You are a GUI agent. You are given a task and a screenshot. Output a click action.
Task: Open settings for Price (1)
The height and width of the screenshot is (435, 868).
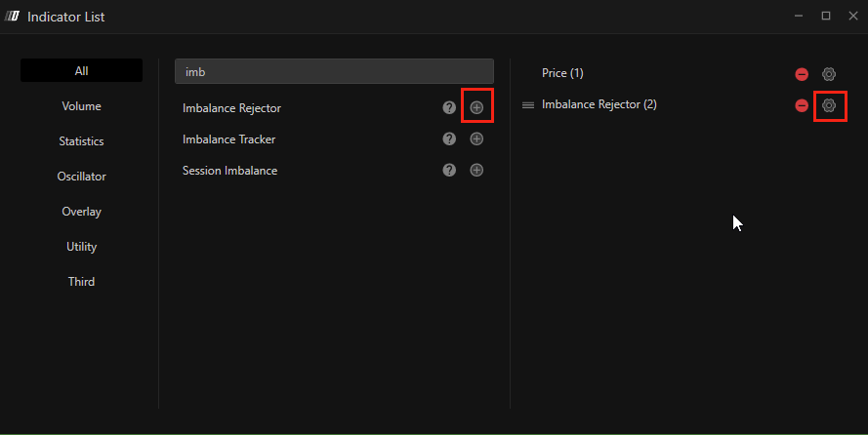829,74
